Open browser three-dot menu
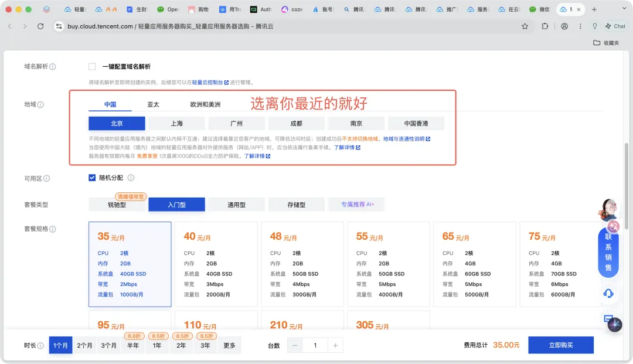 pos(580,26)
